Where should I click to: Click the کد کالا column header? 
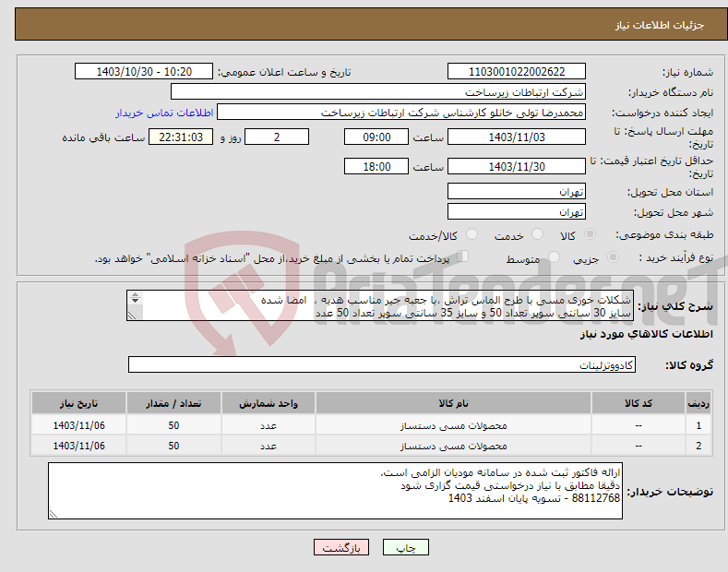(638, 403)
